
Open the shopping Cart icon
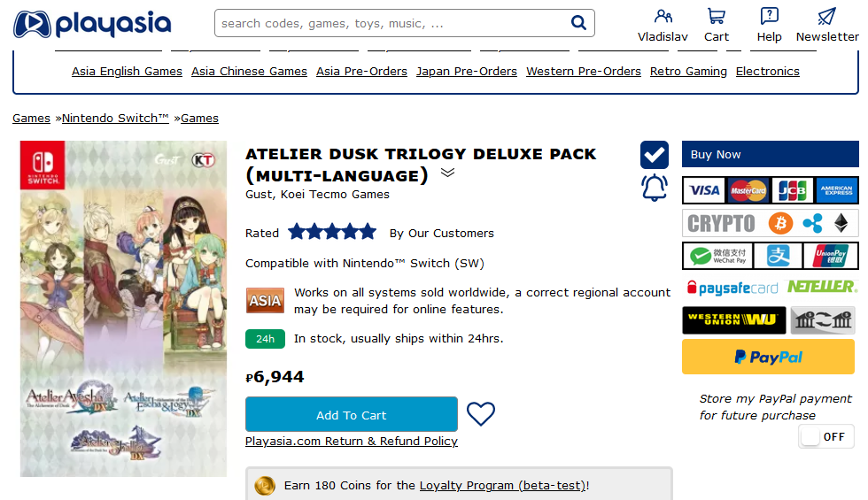[717, 16]
